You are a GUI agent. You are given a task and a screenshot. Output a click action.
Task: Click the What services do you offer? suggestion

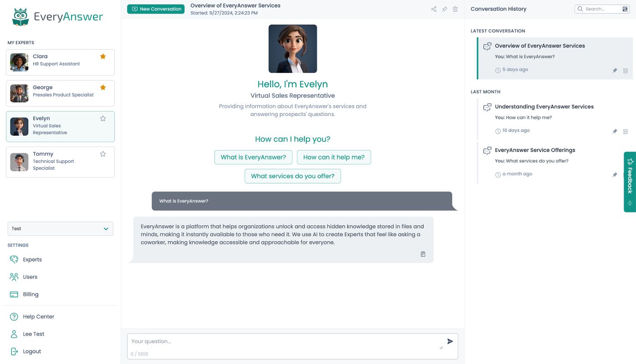click(x=292, y=176)
